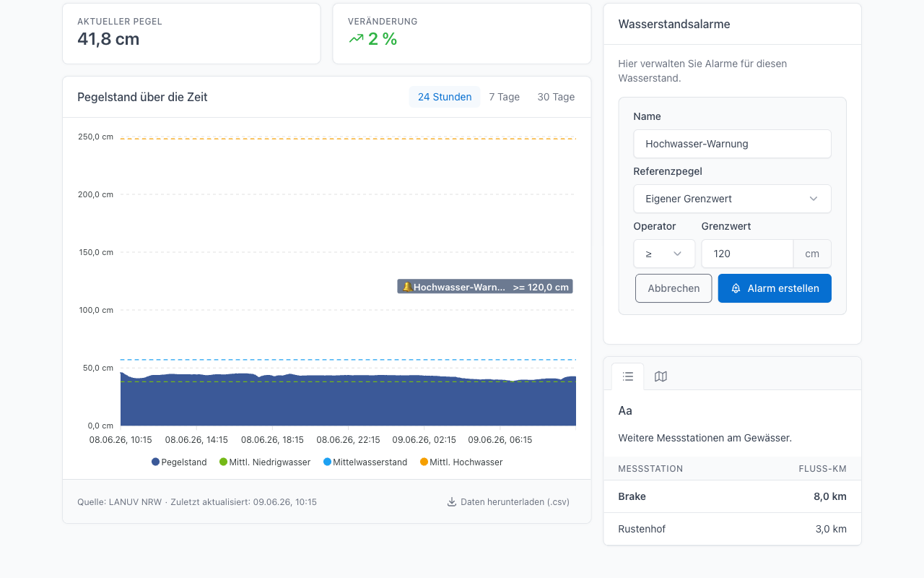Open the Rustenhof station row
Viewport: 924px width, 578px height.
click(732, 529)
